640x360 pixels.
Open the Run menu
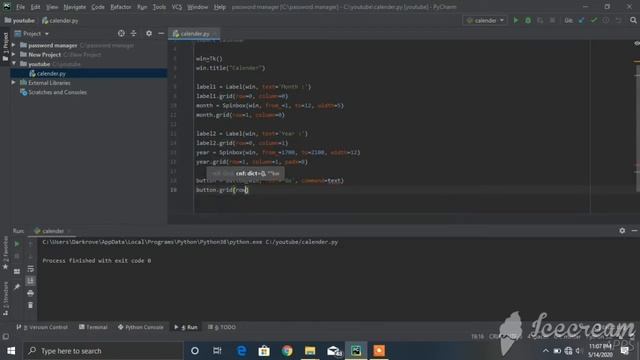click(x=142, y=7)
